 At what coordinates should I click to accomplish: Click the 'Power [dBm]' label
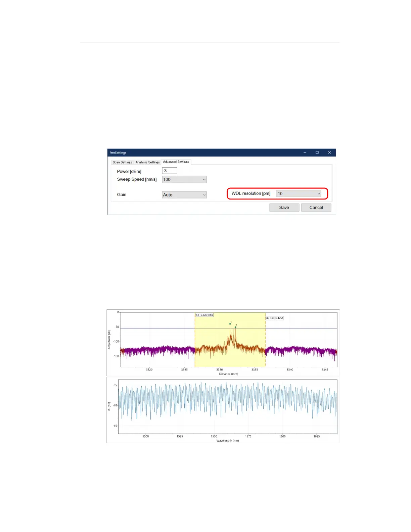point(129,172)
